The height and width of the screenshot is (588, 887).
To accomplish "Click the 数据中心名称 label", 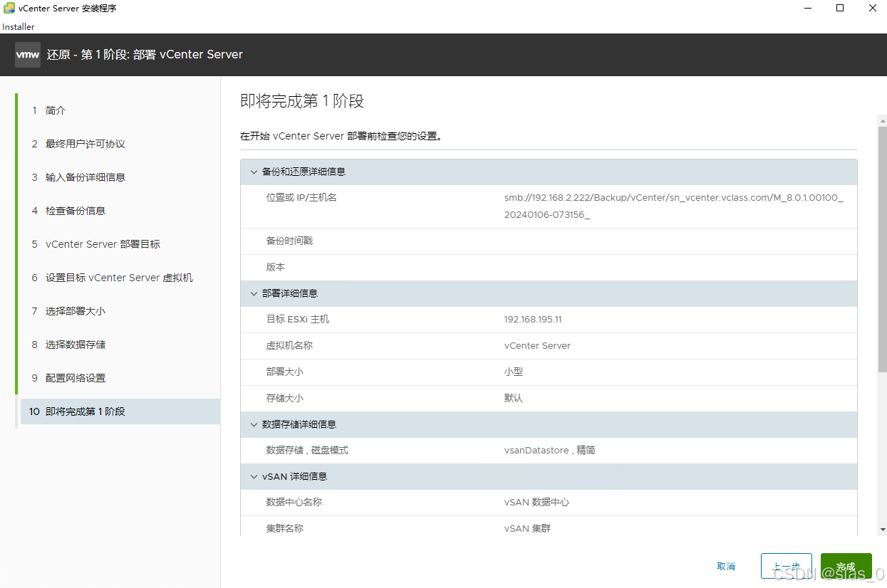I will point(294,503).
